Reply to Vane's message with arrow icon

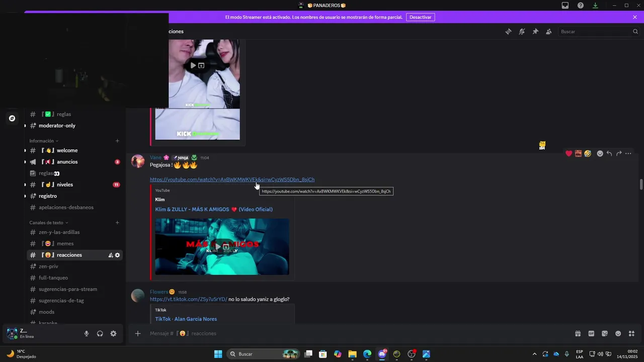click(x=609, y=153)
